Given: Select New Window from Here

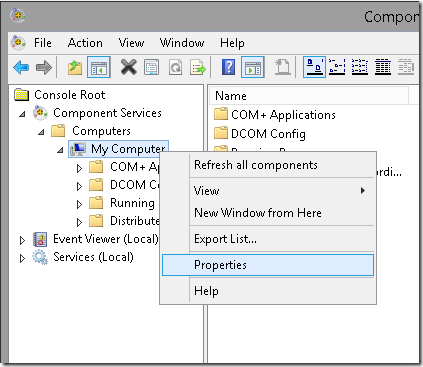Looking at the screenshot, I should [x=268, y=213].
